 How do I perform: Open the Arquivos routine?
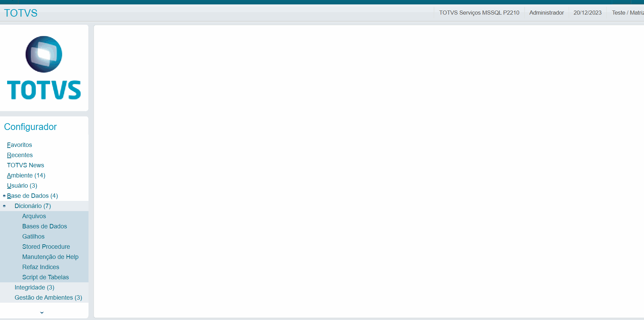(x=34, y=216)
